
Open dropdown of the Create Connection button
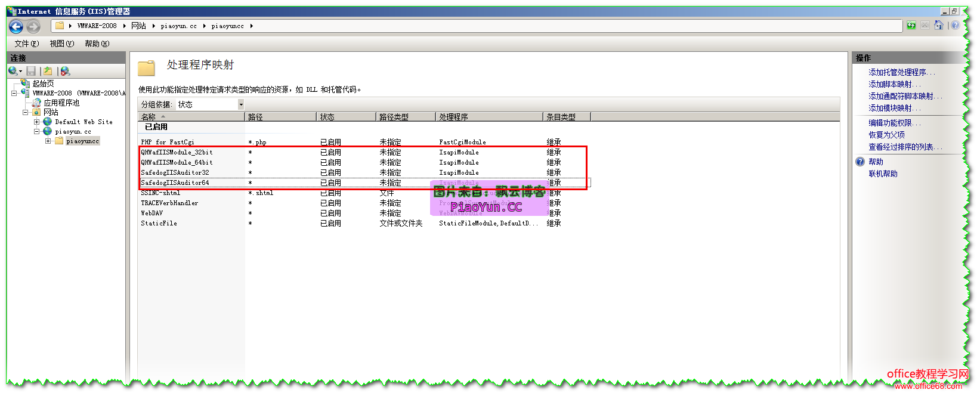20,72
